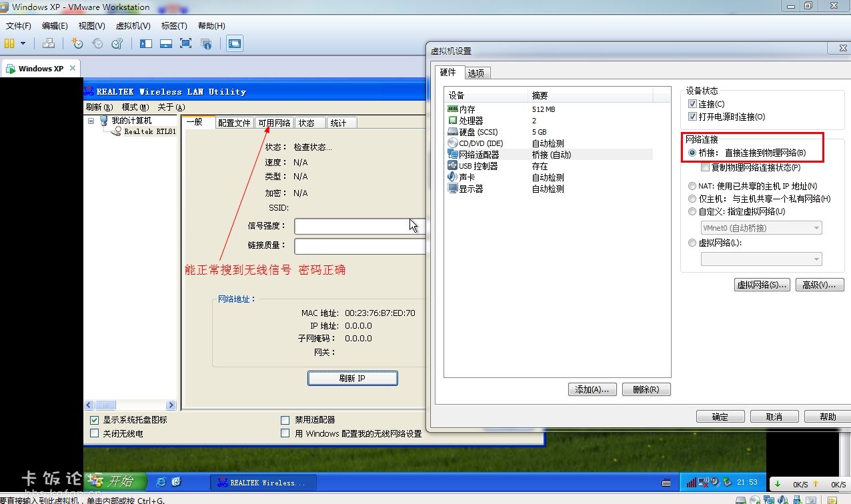851x504 pixels.
Task: Click the Unity mode toolbar icon
Action: pos(206,43)
